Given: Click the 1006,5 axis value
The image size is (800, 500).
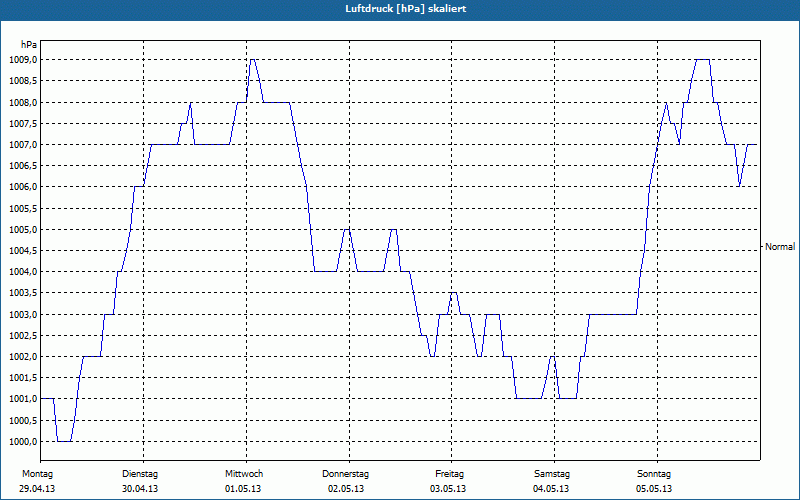Looking at the screenshot, I should tap(23, 166).
